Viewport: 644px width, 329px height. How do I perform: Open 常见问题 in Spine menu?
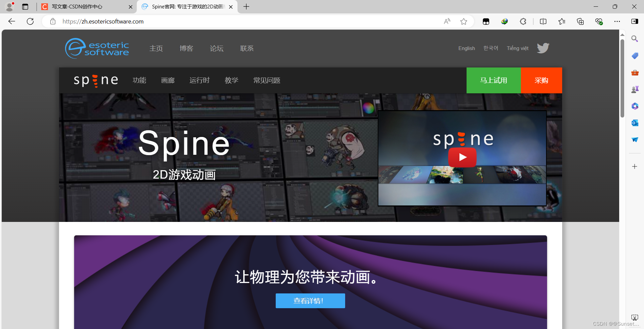tap(267, 81)
